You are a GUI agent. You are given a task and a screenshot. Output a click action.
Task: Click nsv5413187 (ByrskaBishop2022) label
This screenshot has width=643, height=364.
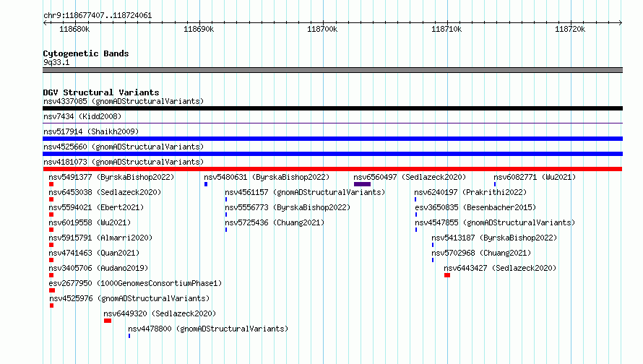(x=494, y=238)
